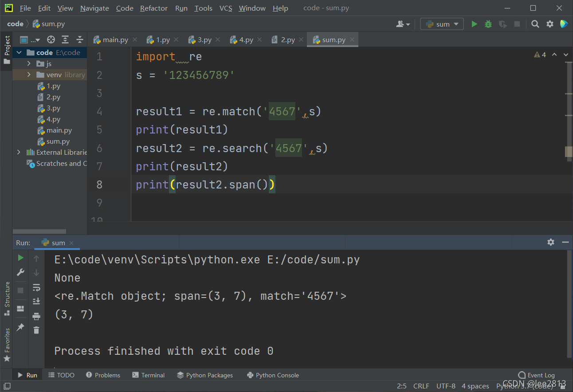Select Scratches and Consoles node

(x=57, y=163)
